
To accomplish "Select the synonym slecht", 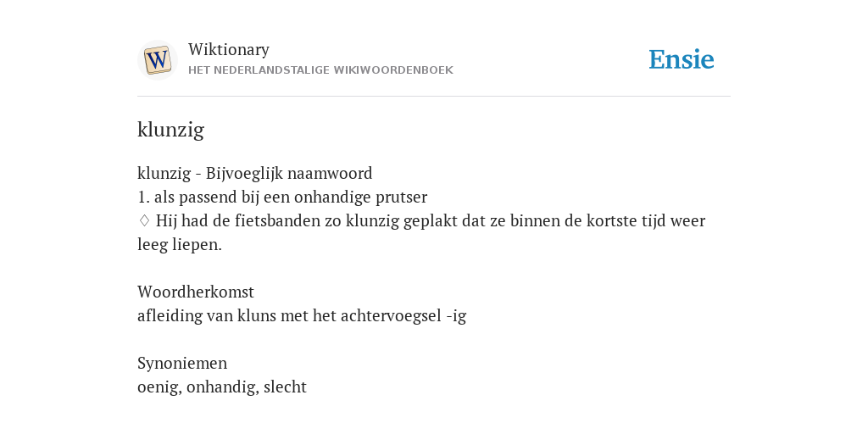I will click(285, 387).
